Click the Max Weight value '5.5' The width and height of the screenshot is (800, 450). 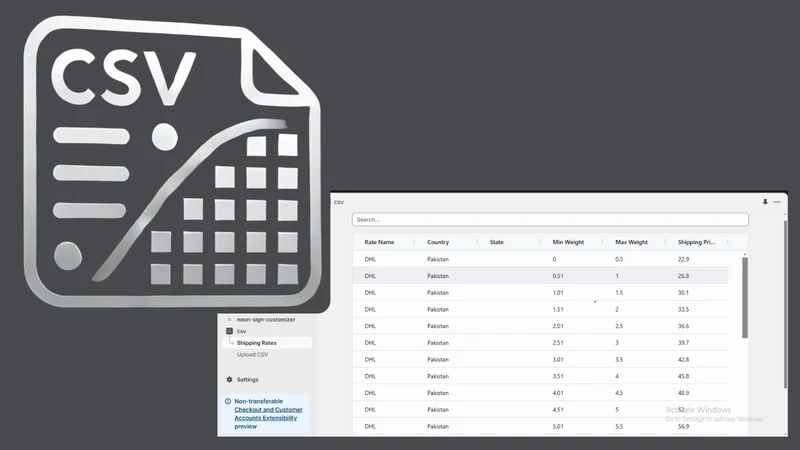point(619,427)
